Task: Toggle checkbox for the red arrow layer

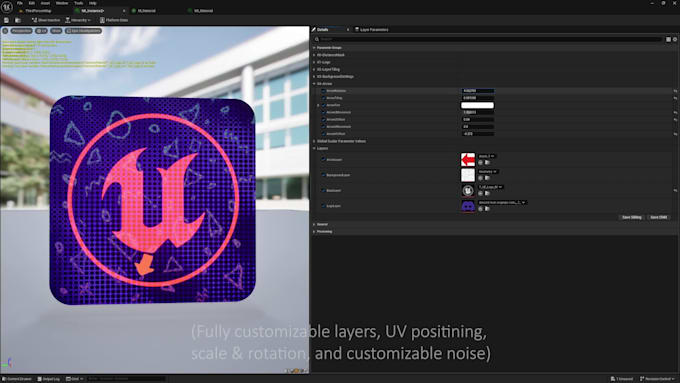Action: pyautogui.click(x=323, y=160)
